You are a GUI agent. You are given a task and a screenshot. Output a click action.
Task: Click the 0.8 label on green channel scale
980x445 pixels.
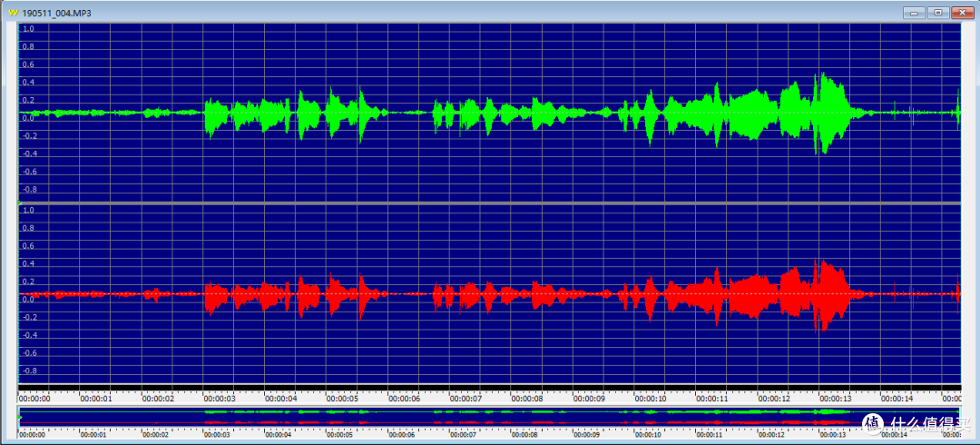29,47
